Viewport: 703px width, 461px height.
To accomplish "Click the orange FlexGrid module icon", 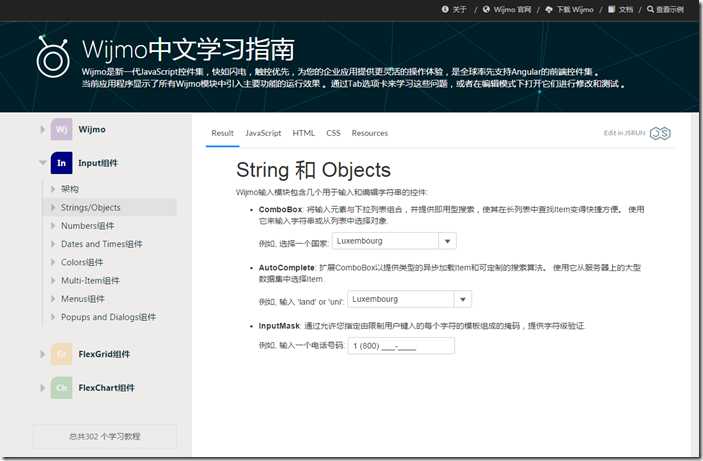I will 61,354.
